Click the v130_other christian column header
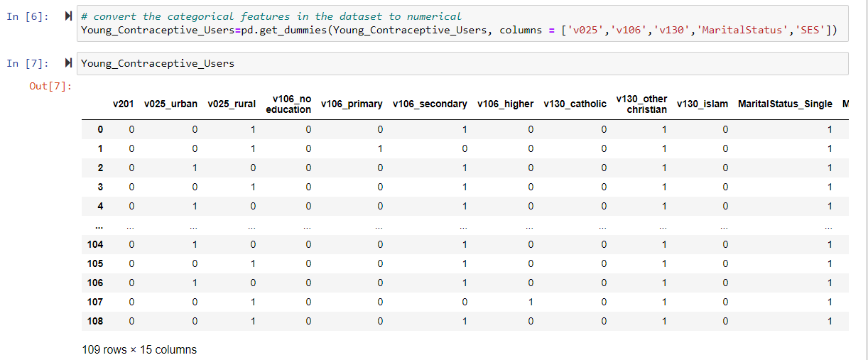 pyautogui.click(x=642, y=104)
